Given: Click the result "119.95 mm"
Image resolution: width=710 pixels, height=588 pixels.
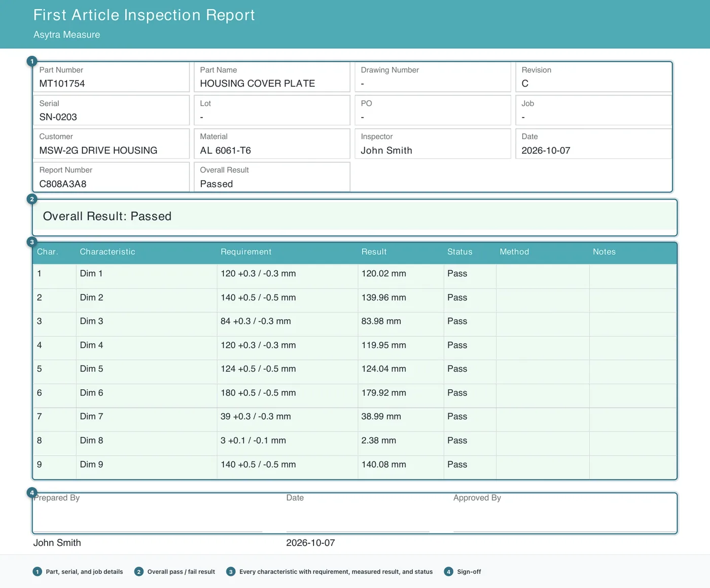Looking at the screenshot, I should tap(383, 345).
